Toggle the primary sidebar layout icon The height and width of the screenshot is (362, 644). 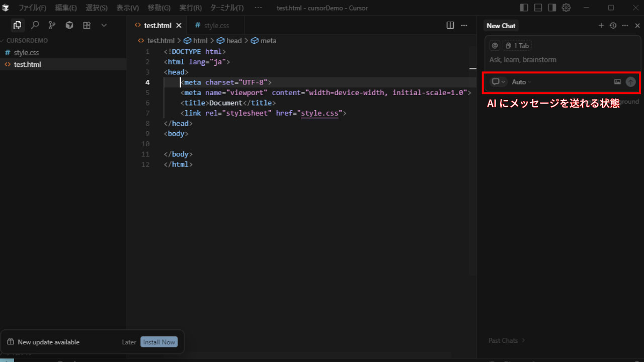coord(524,8)
